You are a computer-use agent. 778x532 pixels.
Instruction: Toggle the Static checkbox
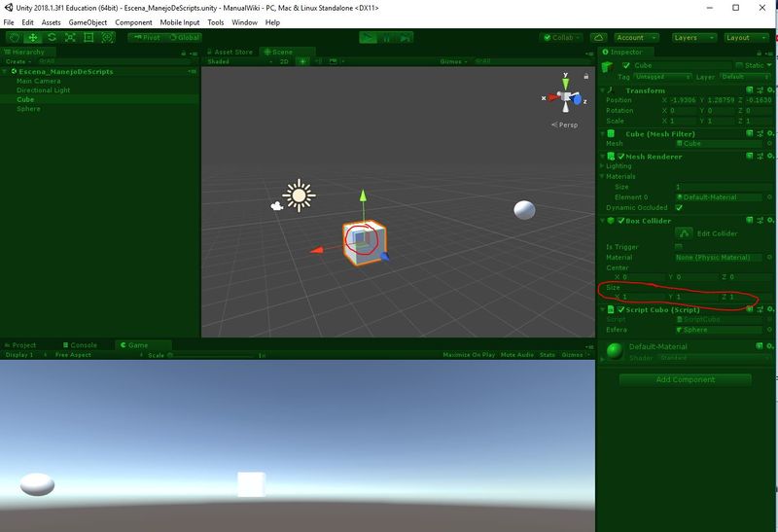coord(739,65)
